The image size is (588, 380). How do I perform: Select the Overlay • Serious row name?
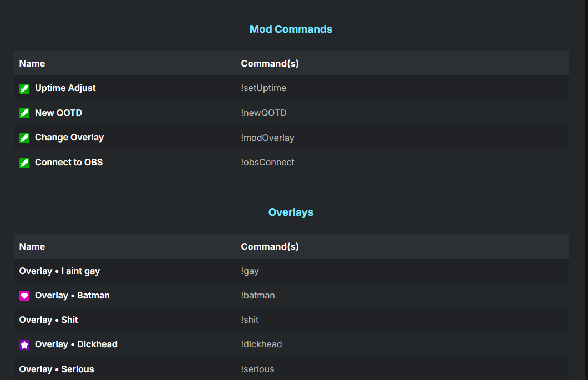pyautogui.click(x=57, y=369)
